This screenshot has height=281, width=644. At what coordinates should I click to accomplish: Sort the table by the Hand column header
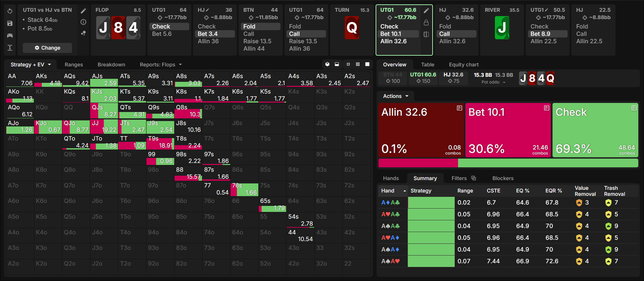coord(393,191)
